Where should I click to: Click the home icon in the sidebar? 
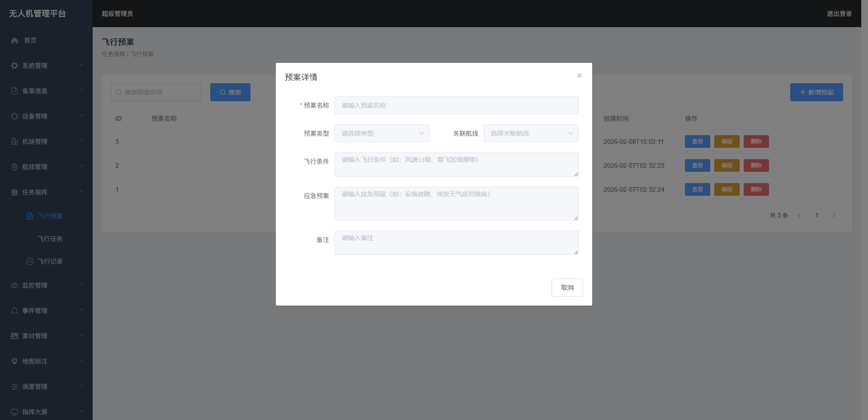14,40
